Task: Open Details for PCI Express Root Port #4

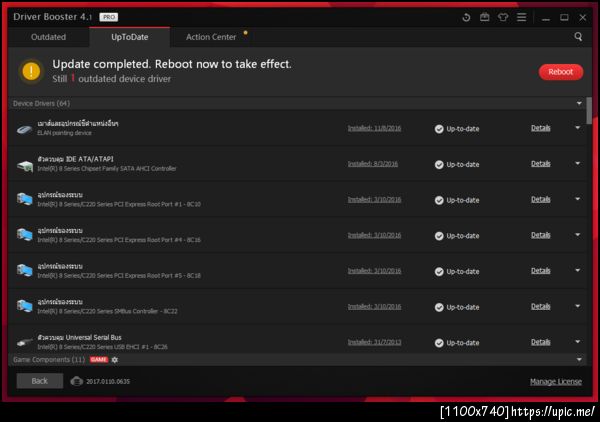Action: click(x=541, y=235)
